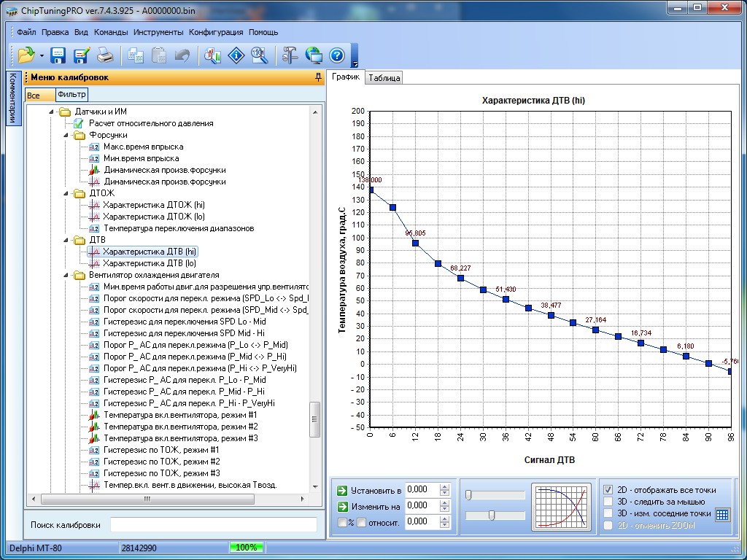Viewport: 747px width, 560px height.
Task: Collapse 'Вентилятор охлаждения двигателя' tree folder
Action: (x=66, y=275)
